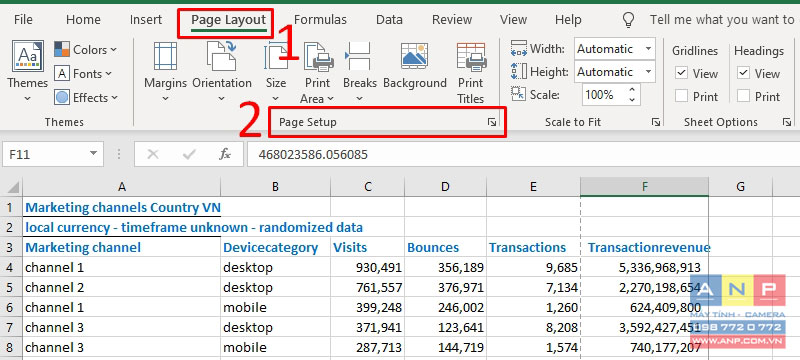This screenshot has width=800, height=360.
Task: Click Transactions cell 8,208
Action: [x=533, y=327]
